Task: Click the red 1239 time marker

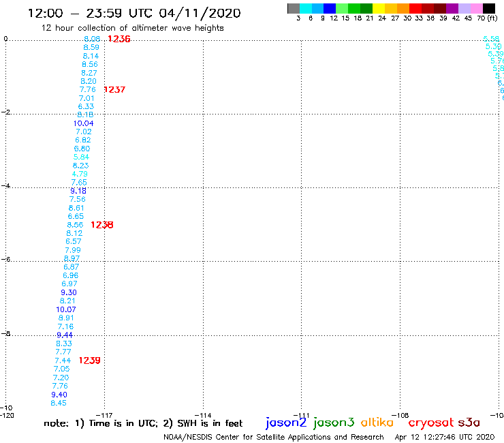Action: click(x=90, y=361)
